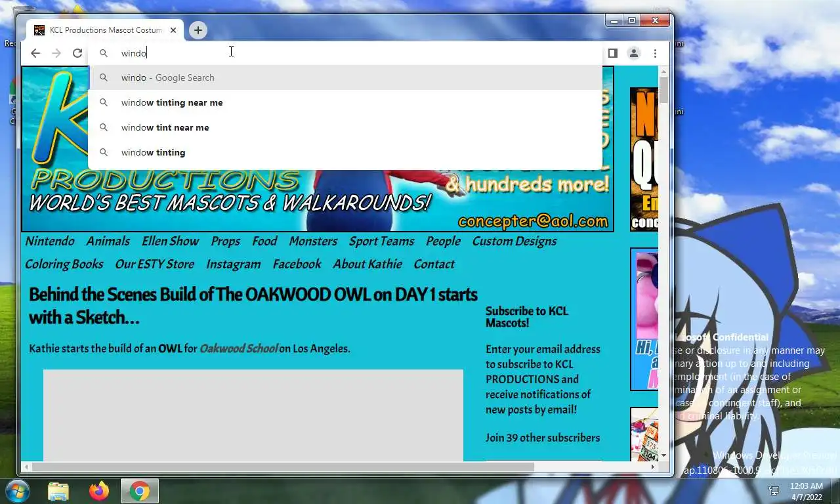Open the Props navigation link
This screenshot has width=840, height=504.
click(x=226, y=241)
